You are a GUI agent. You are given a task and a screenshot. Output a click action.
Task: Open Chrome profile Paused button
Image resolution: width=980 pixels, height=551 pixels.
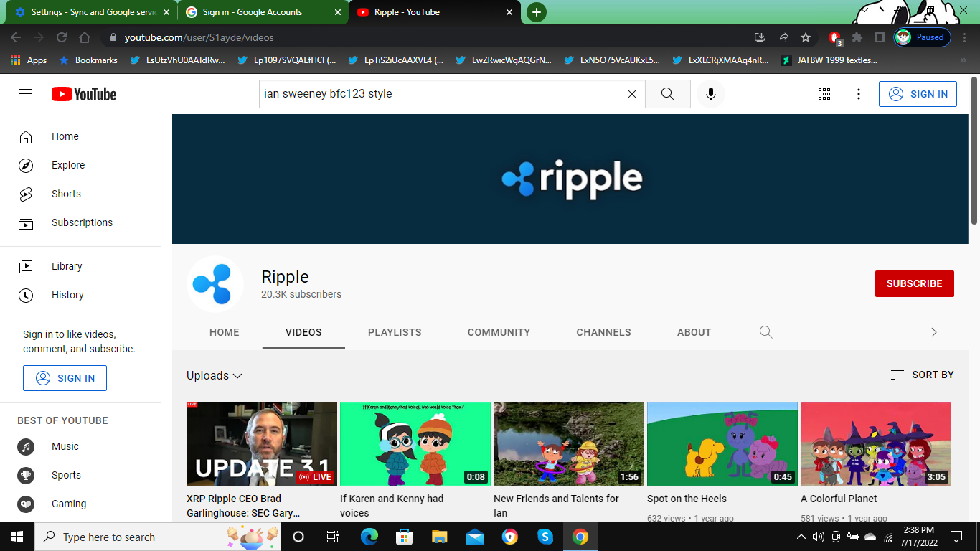(923, 37)
